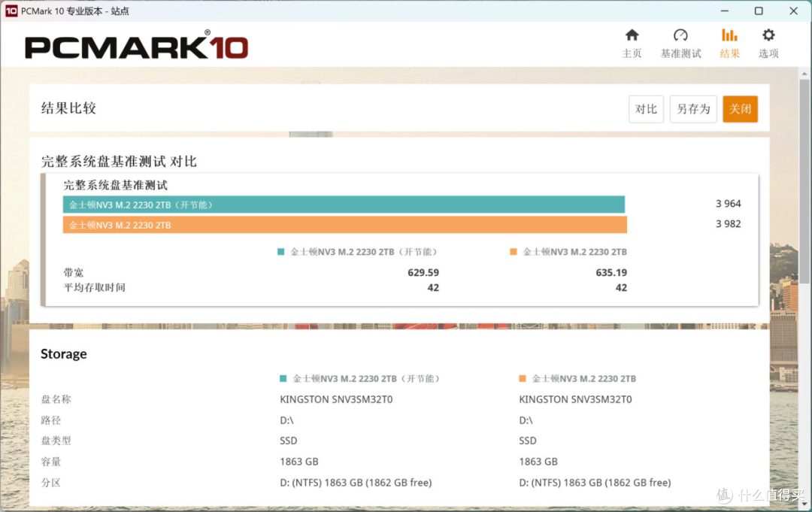Click the 路径 row label
This screenshot has height=512, width=812.
[51, 420]
